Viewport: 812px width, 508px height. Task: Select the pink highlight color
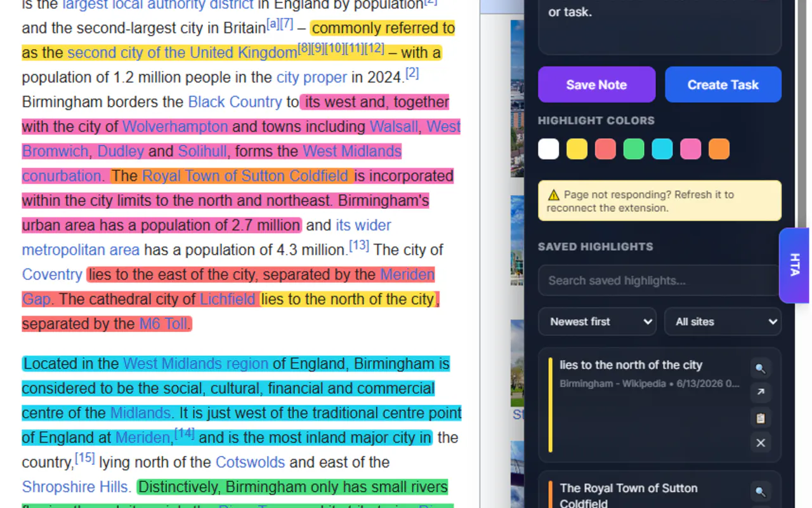pyautogui.click(x=690, y=149)
